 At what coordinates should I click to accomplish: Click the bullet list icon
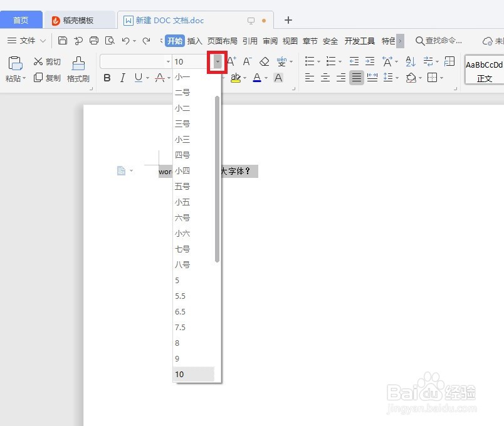(x=309, y=61)
